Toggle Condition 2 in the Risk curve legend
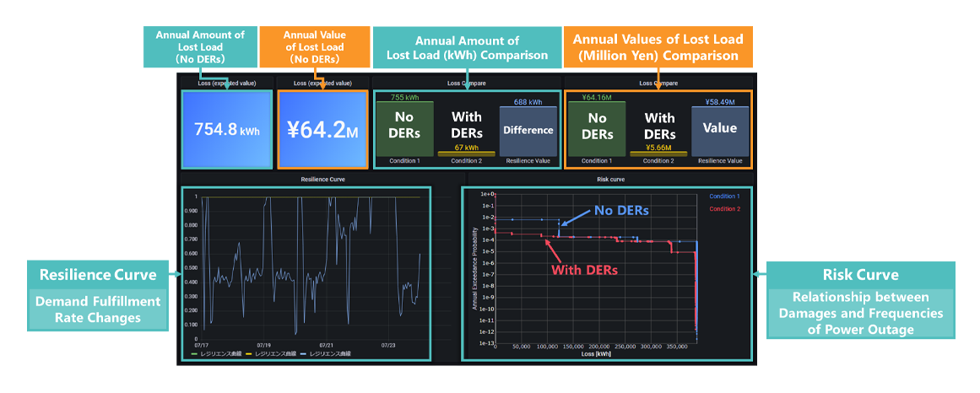Viewport: 980px width, 393px height. pos(724,208)
